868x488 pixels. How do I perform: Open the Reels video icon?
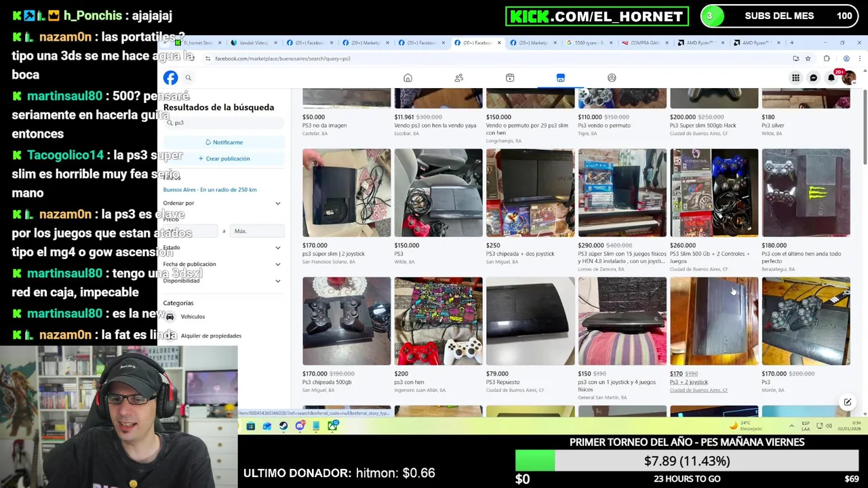tap(510, 78)
